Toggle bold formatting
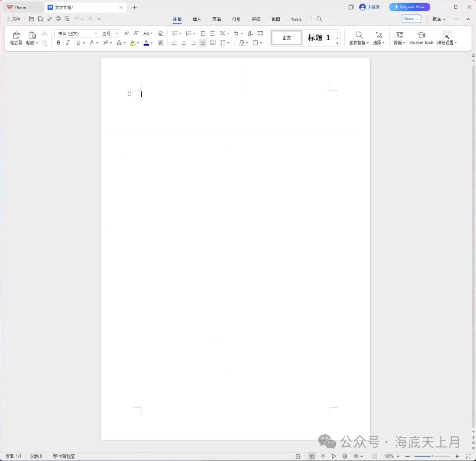The height and width of the screenshot is (461, 476). (x=59, y=43)
